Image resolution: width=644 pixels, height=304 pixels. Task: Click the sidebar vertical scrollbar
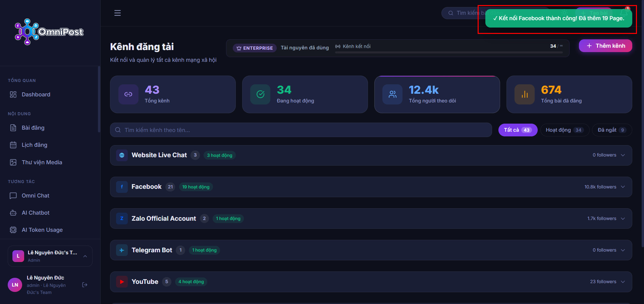point(99,99)
